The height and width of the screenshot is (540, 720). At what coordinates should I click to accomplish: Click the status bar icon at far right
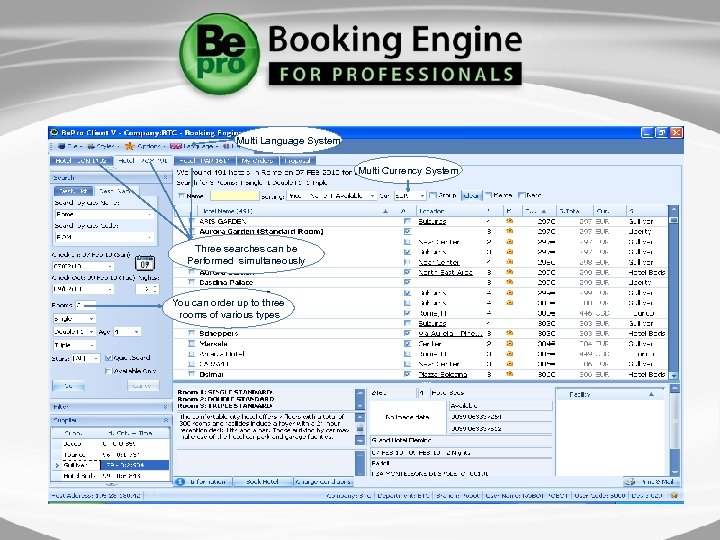click(x=674, y=495)
